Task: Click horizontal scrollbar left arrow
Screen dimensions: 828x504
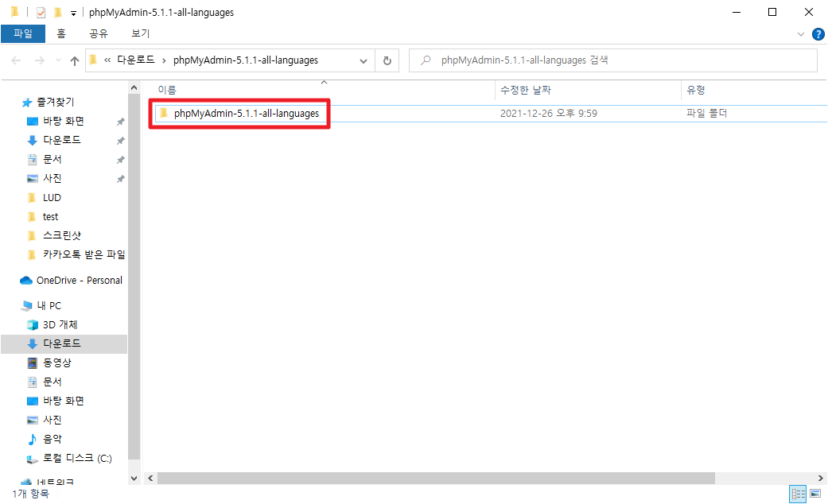Action: coord(151,478)
